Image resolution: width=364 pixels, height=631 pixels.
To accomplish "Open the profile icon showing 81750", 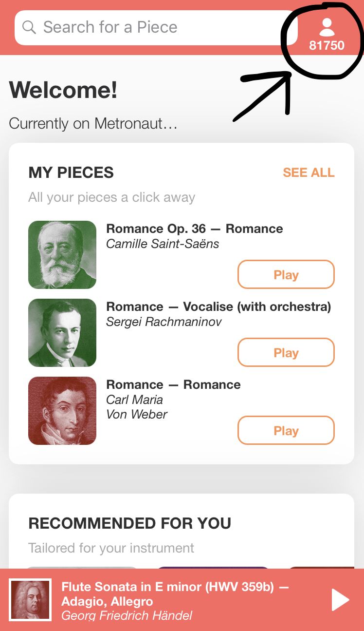I will (x=327, y=27).
